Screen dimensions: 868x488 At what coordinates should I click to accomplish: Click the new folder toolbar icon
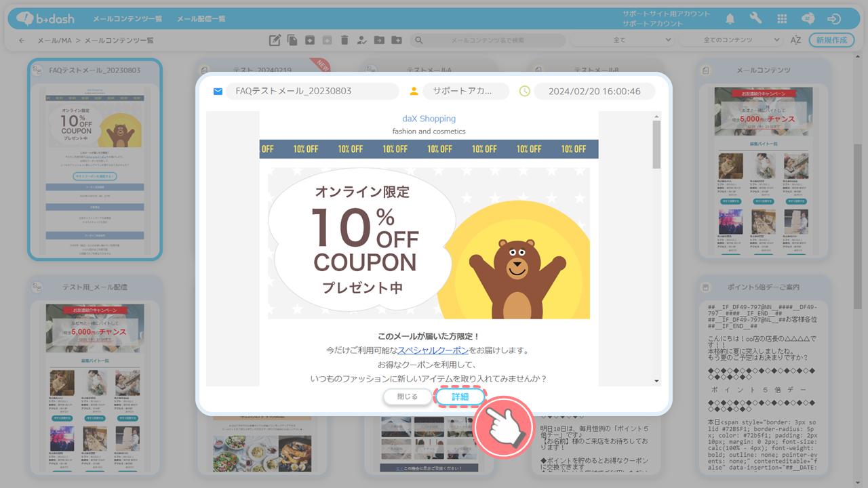pos(397,41)
